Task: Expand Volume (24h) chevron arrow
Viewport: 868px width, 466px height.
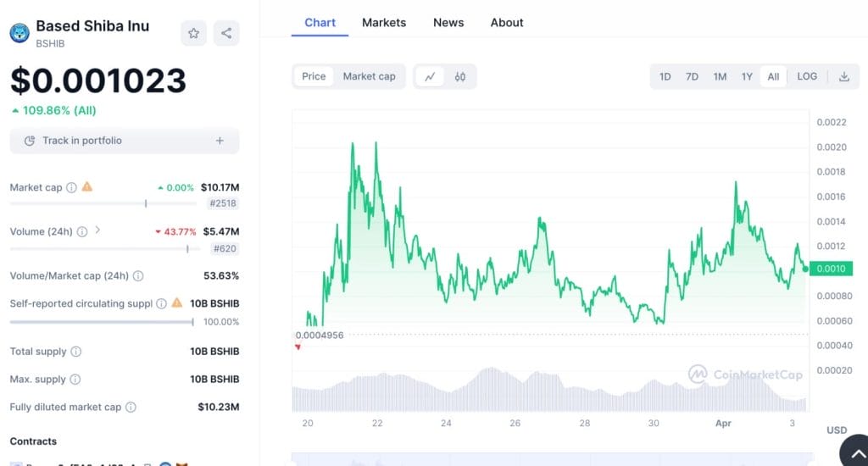Action: click(x=97, y=230)
